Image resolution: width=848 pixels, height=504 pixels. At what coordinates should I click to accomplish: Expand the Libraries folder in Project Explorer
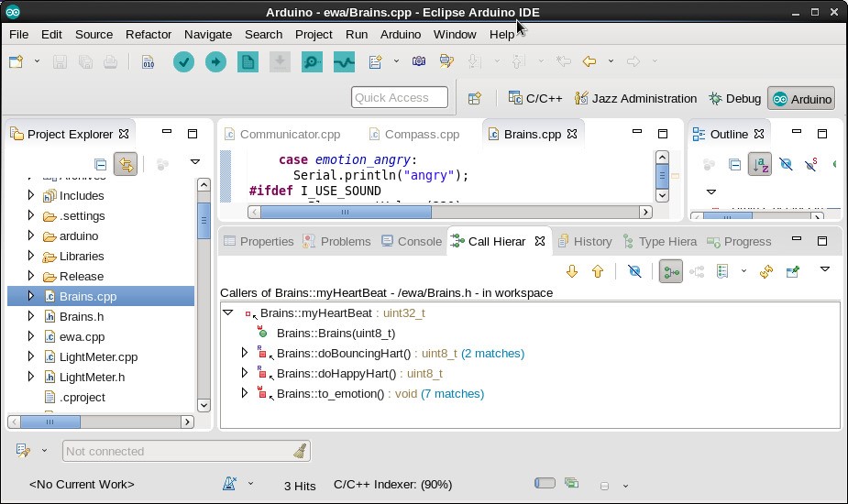31,256
